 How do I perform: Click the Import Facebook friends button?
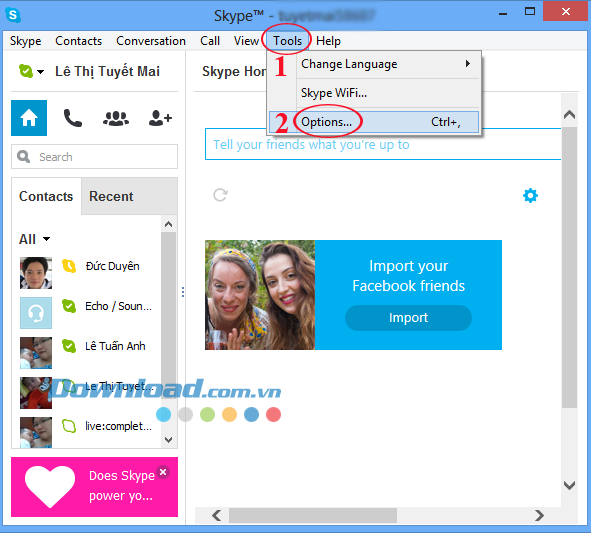click(x=408, y=318)
